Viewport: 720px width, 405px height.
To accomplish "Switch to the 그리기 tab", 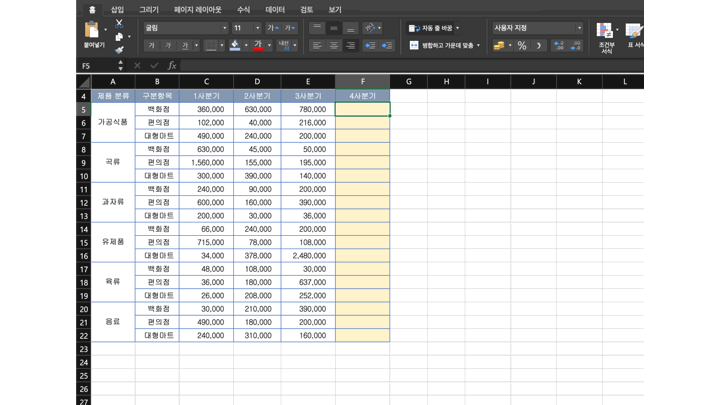I will [149, 9].
